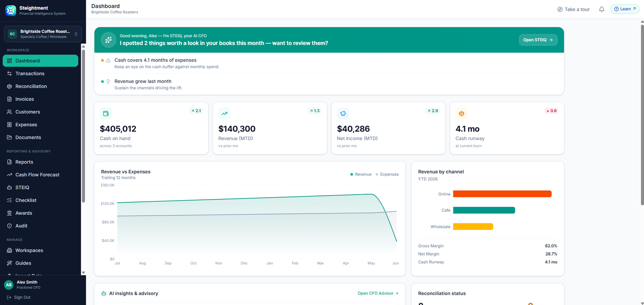Click the piggy bank icon on Net income card
The height and width of the screenshot is (305, 644).
coord(343,113)
